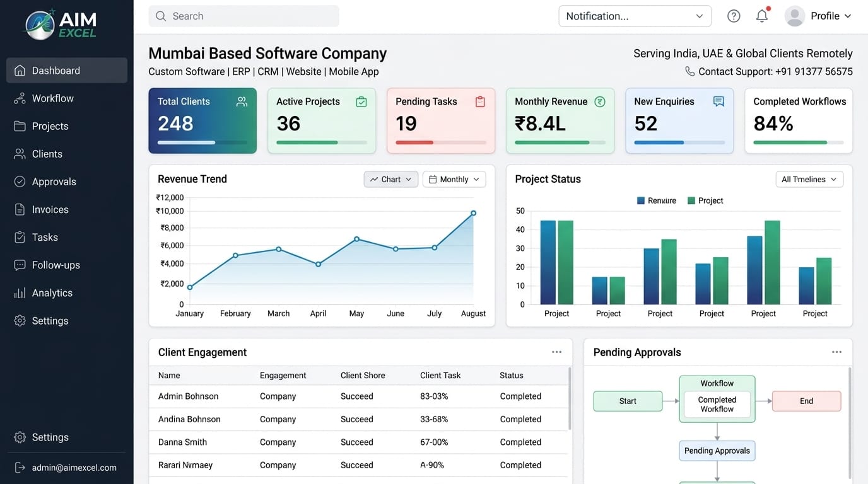Select the Danna Smith row name
The height and width of the screenshot is (484, 868).
(182, 442)
